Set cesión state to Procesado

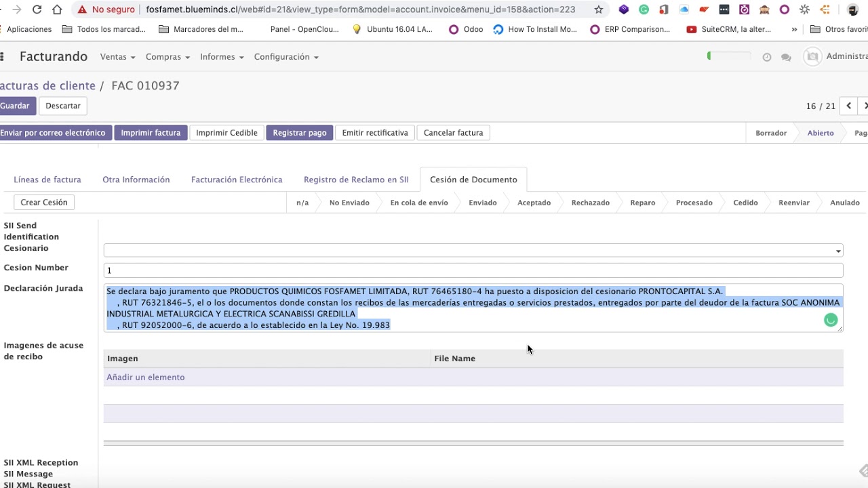point(694,203)
